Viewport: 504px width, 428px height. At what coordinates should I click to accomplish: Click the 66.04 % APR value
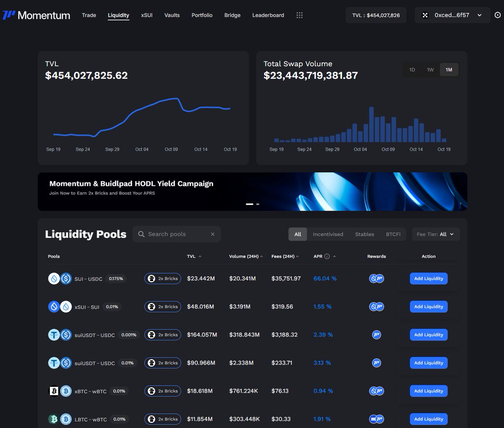point(325,279)
